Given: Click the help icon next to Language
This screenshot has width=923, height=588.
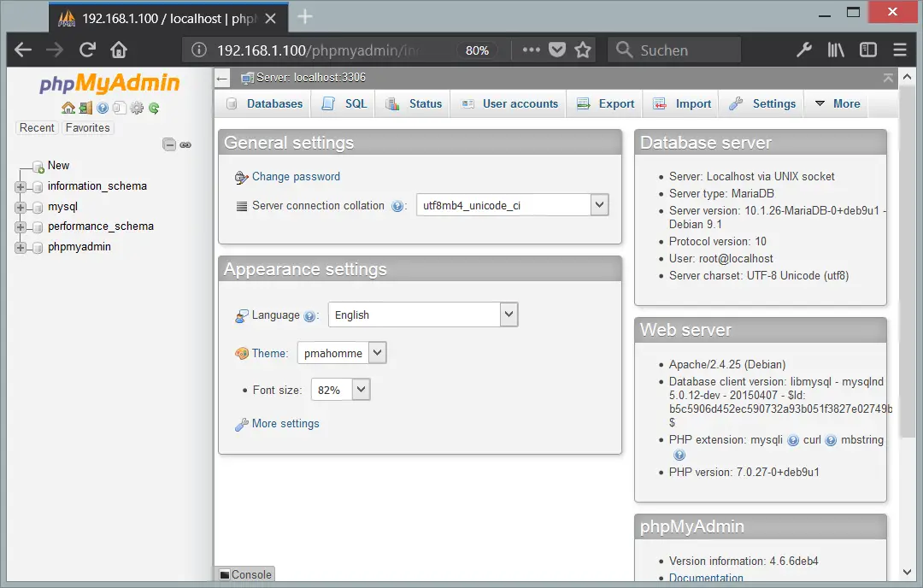Looking at the screenshot, I should pos(309,316).
